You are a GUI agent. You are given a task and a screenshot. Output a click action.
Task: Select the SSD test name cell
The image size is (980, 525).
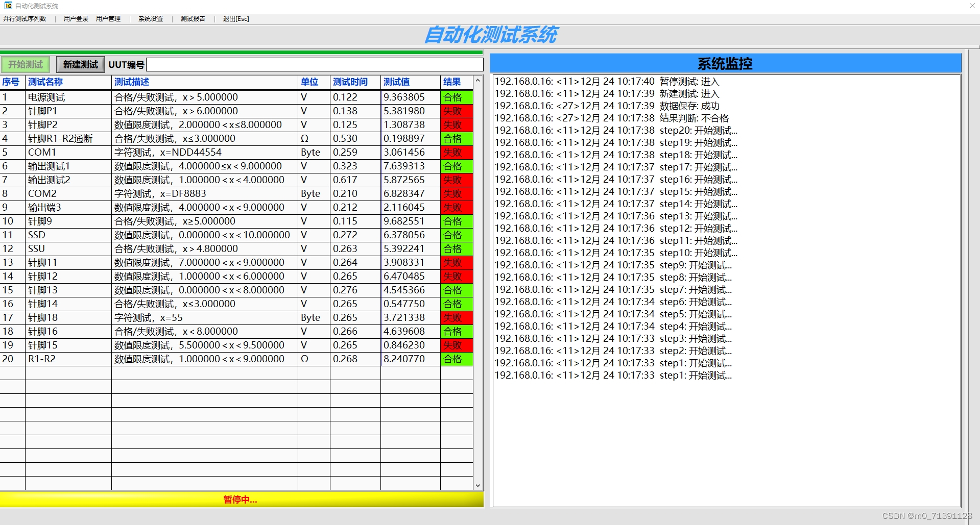[68, 235]
